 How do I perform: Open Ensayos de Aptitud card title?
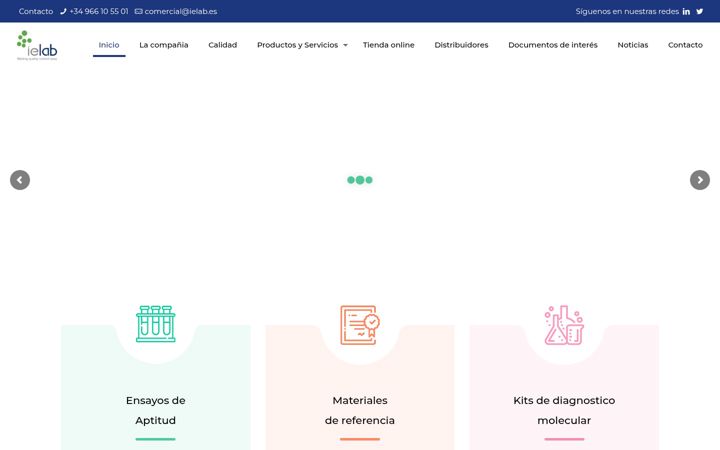pos(156,410)
